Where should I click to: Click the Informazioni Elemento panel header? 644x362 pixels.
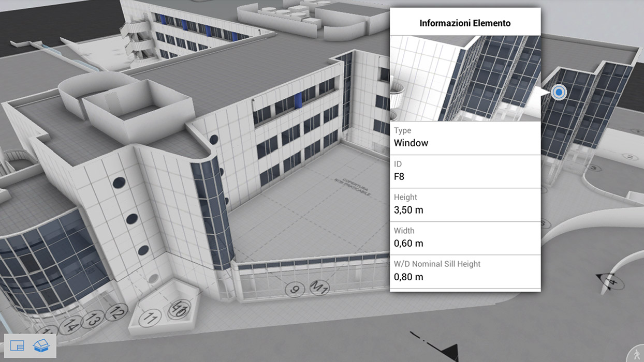tap(465, 23)
